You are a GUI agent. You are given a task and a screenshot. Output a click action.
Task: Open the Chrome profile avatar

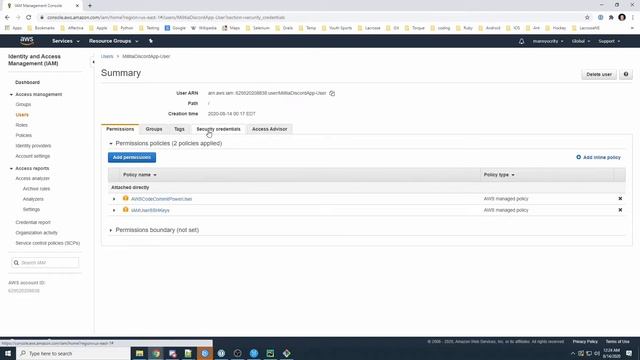point(622,18)
